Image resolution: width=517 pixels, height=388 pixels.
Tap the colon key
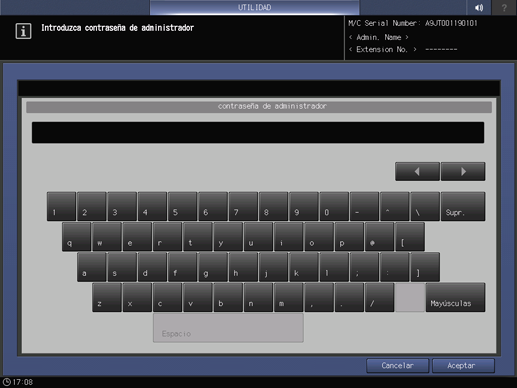[x=395, y=267]
